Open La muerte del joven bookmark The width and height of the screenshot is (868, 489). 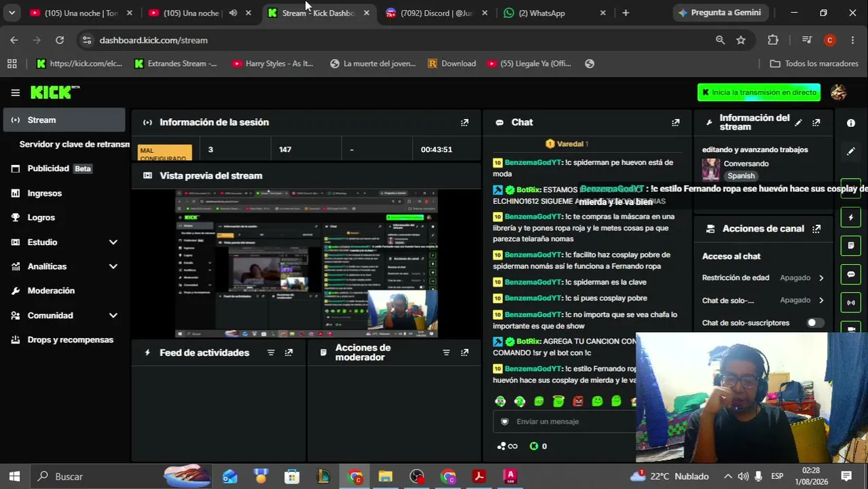tap(372, 64)
